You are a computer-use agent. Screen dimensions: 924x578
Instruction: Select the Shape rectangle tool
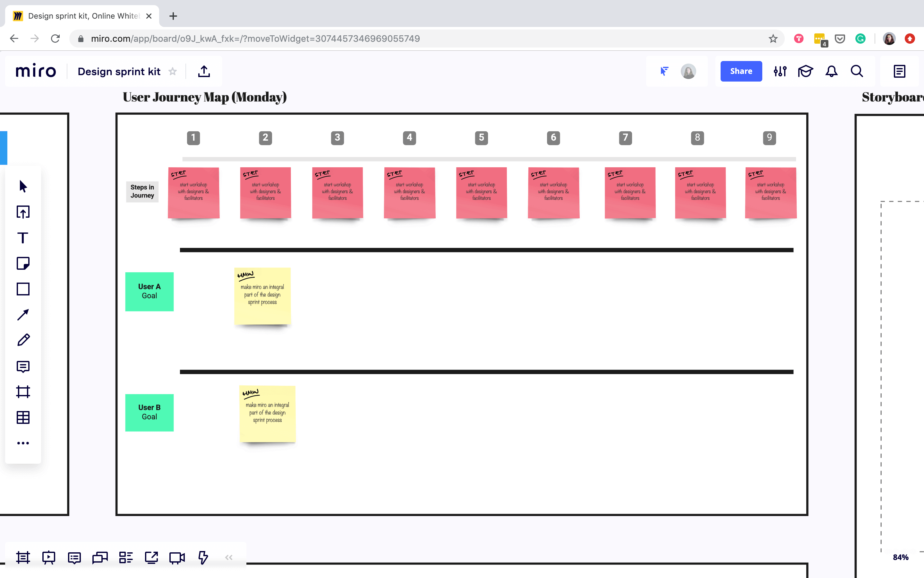(x=23, y=289)
